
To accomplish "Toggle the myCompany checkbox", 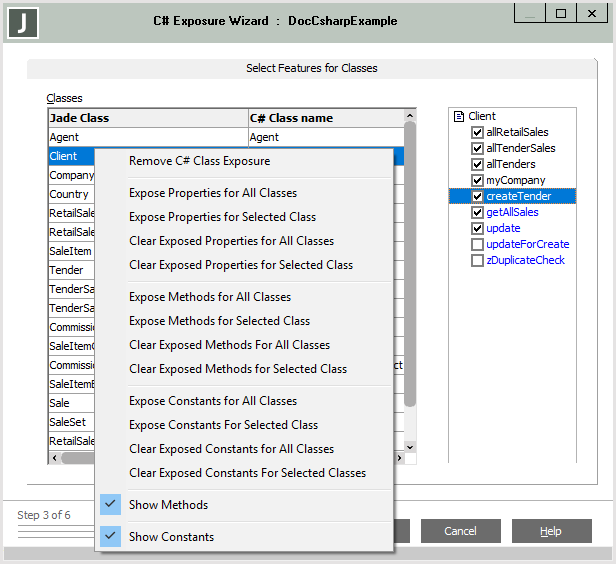I will coord(477,180).
